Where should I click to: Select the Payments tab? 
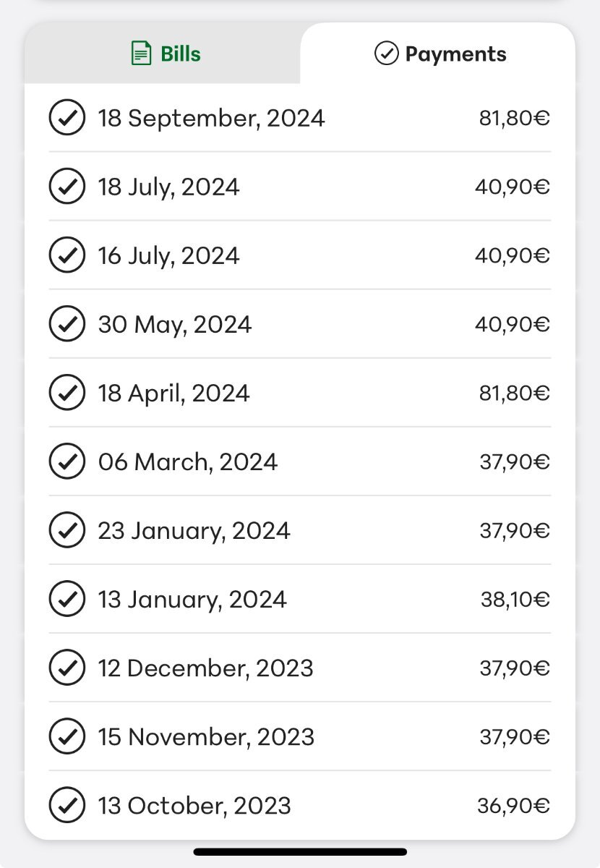pos(438,54)
